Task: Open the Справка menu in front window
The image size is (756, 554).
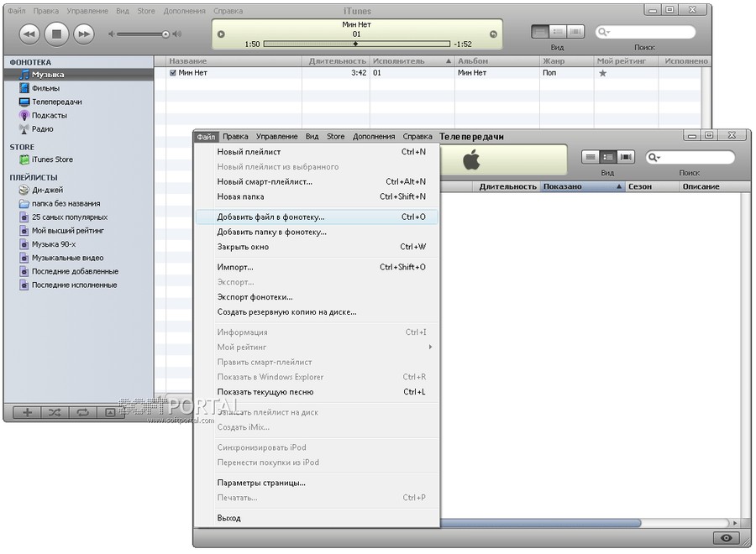Action: point(417,137)
